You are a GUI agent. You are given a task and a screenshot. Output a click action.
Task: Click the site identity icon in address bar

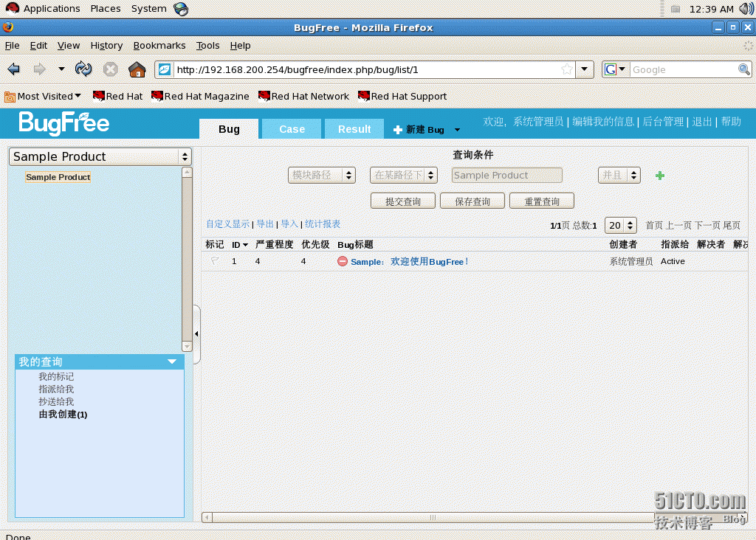pyautogui.click(x=165, y=69)
